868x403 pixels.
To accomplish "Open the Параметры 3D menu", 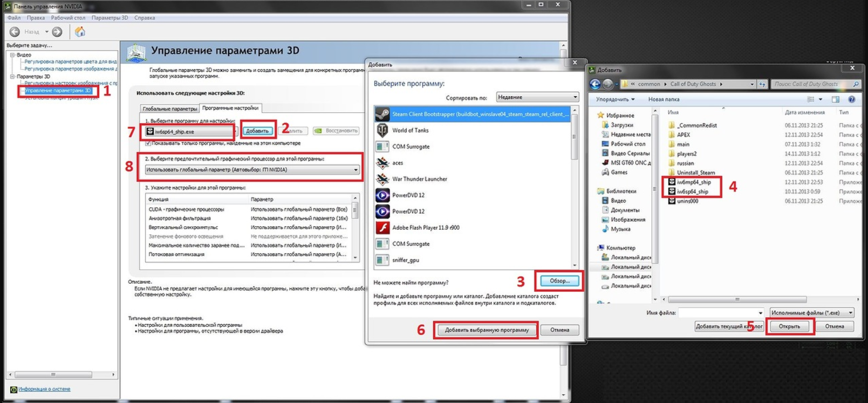I will pos(110,18).
